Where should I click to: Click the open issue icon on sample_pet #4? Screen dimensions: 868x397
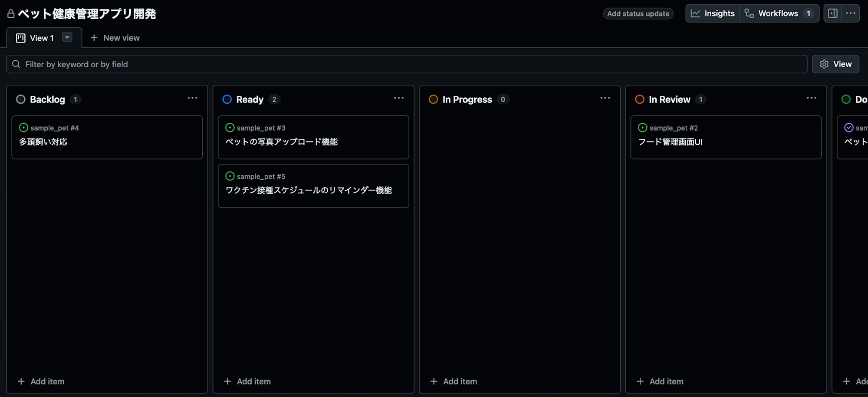[x=23, y=128]
